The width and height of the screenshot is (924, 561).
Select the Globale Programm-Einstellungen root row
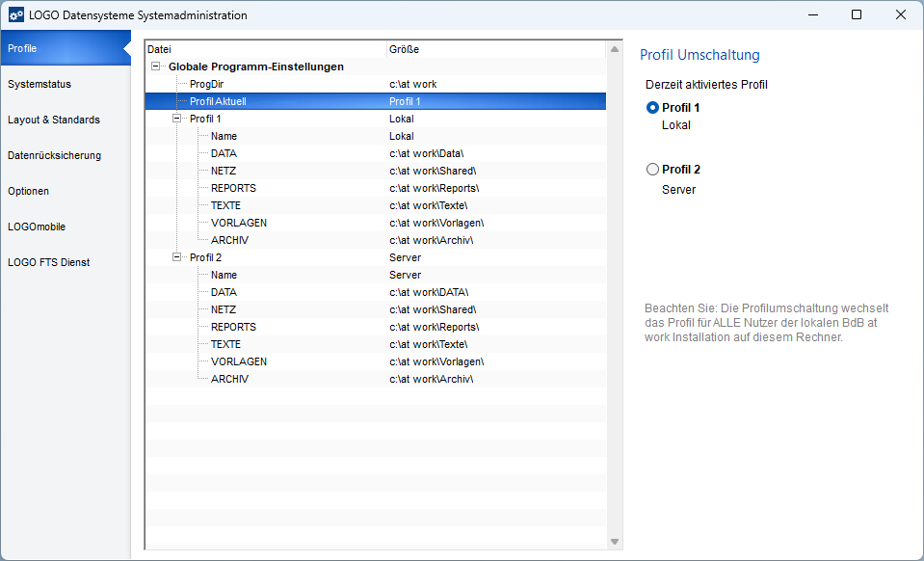click(x=376, y=67)
